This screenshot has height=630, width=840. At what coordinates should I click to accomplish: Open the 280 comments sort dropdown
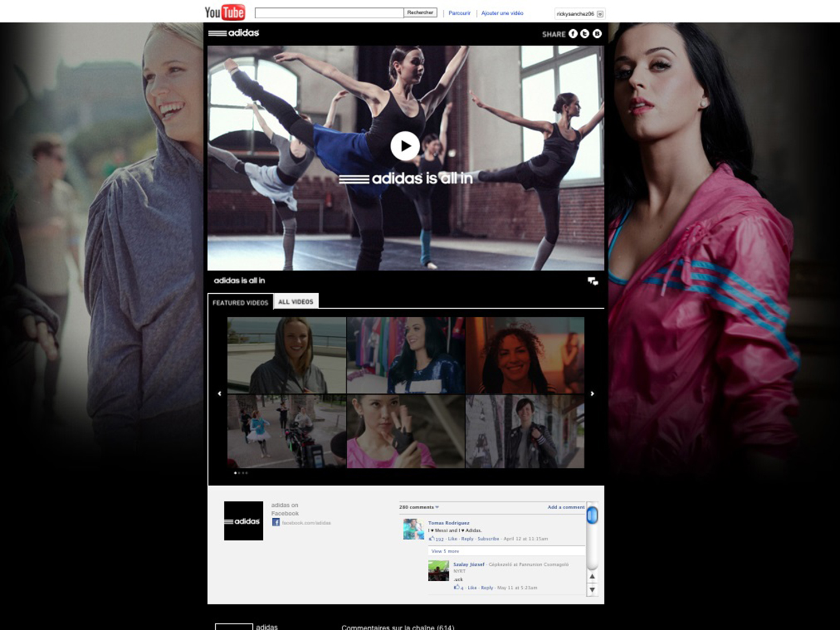click(x=437, y=507)
